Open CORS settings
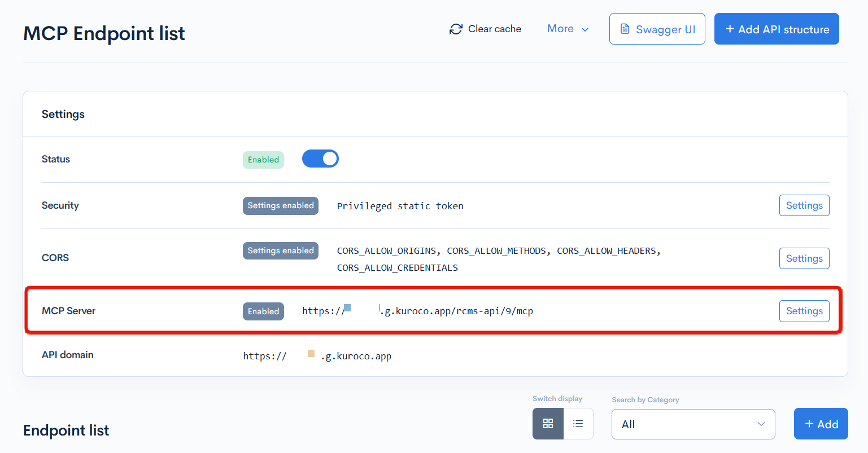Screen dimensions: 868x453 (x=804, y=258)
